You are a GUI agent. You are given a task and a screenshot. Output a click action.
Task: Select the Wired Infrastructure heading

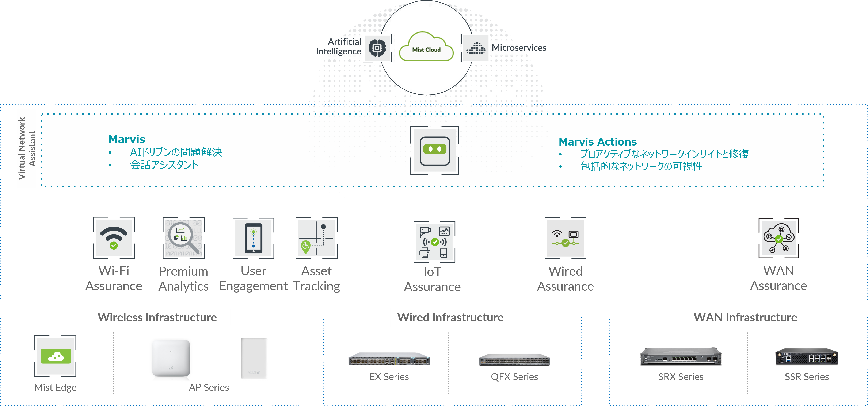[x=450, y=317]
